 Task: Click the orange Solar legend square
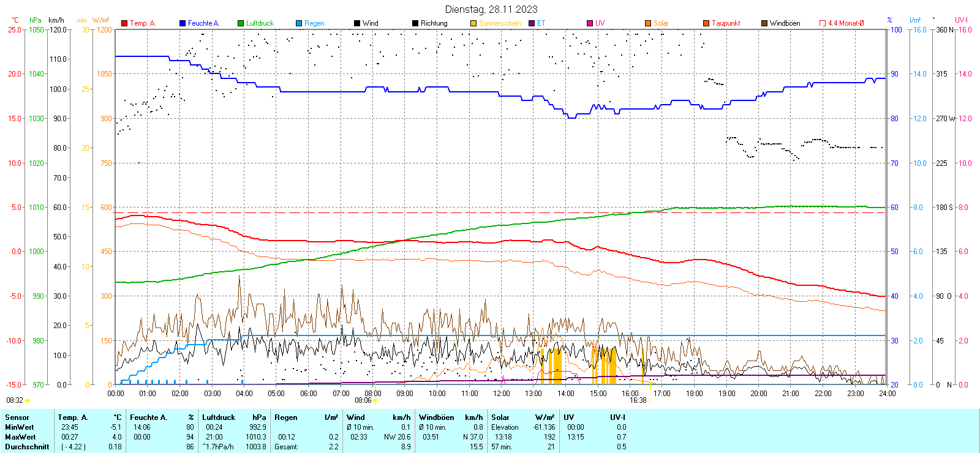pyautogui.click(x=648, y=23)
